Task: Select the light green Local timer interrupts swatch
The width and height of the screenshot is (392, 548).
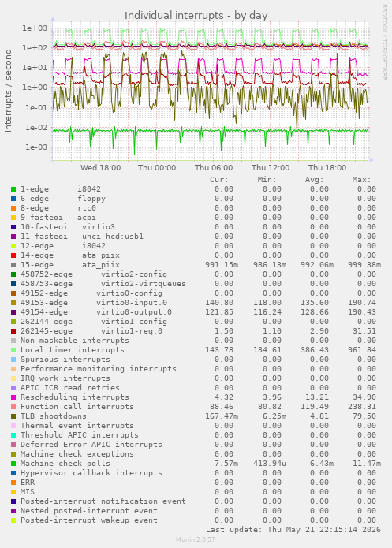Action: 13,350
